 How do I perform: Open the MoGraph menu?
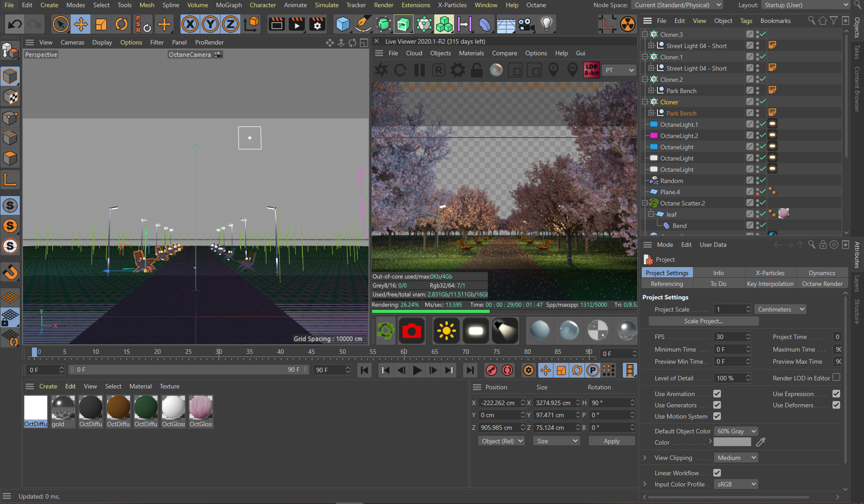(x=229, y=5)
